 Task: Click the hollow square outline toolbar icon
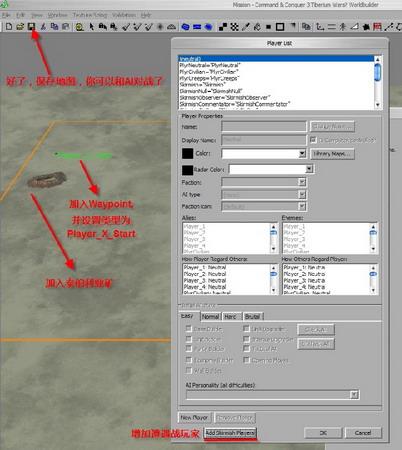click(x=280, y=27)
